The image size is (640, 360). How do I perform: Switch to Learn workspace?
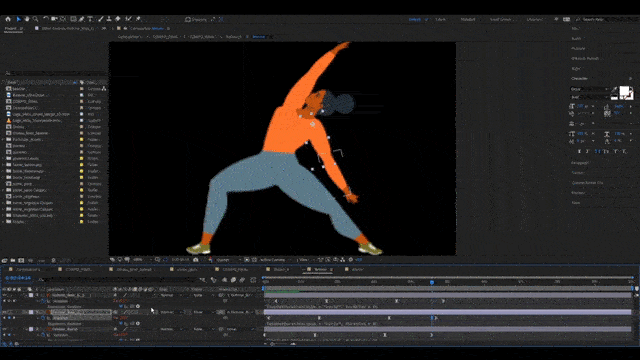click(440, 19)
